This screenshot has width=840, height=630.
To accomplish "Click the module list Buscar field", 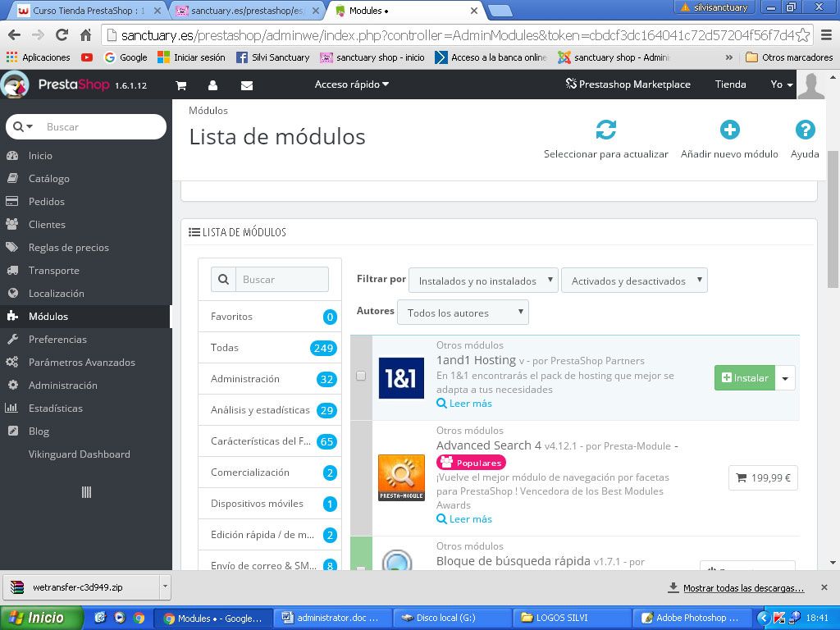I will point(282,279).
